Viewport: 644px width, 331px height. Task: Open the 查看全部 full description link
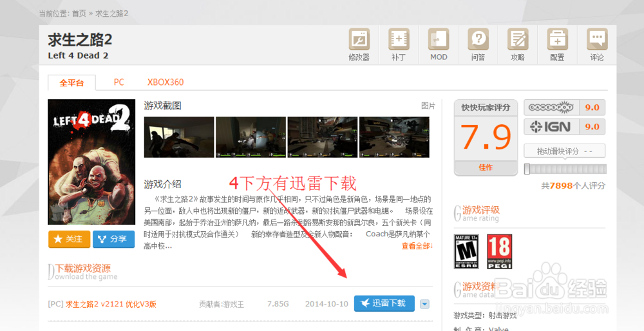[417, 245]
